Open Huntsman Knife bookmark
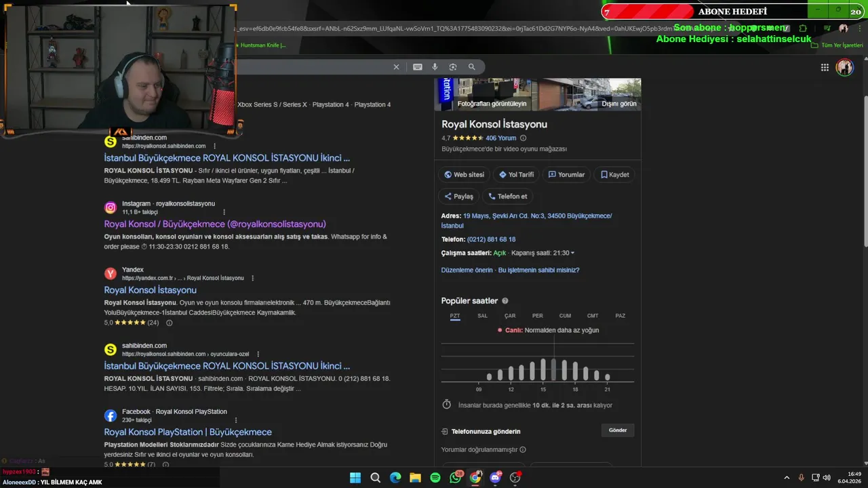Screen dimensions: 868x488 click(260, 45)
